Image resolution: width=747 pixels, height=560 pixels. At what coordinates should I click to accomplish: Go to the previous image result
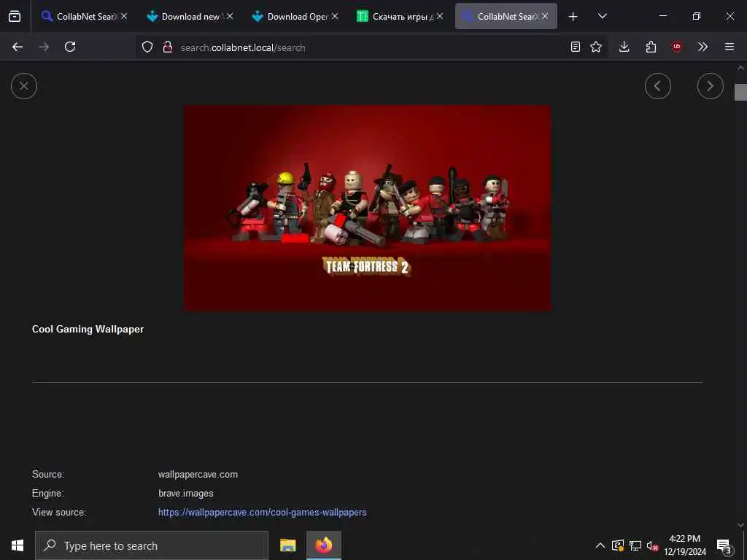657,86
